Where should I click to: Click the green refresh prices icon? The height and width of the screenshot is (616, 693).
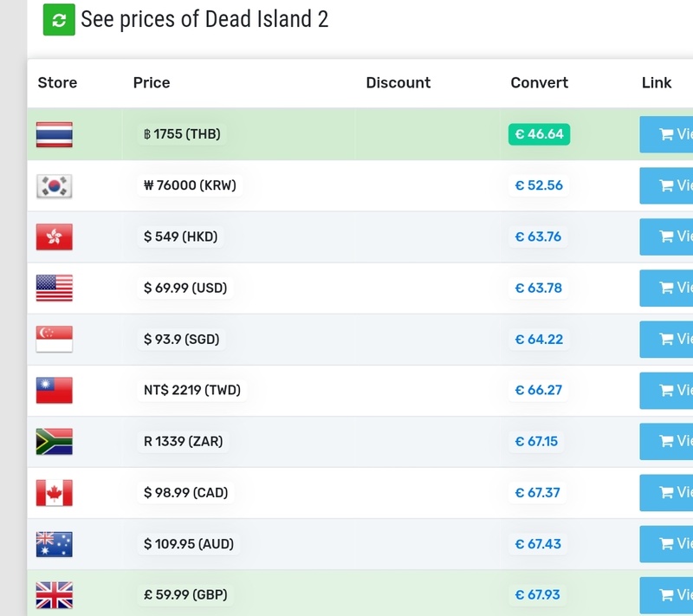point(59,20)
